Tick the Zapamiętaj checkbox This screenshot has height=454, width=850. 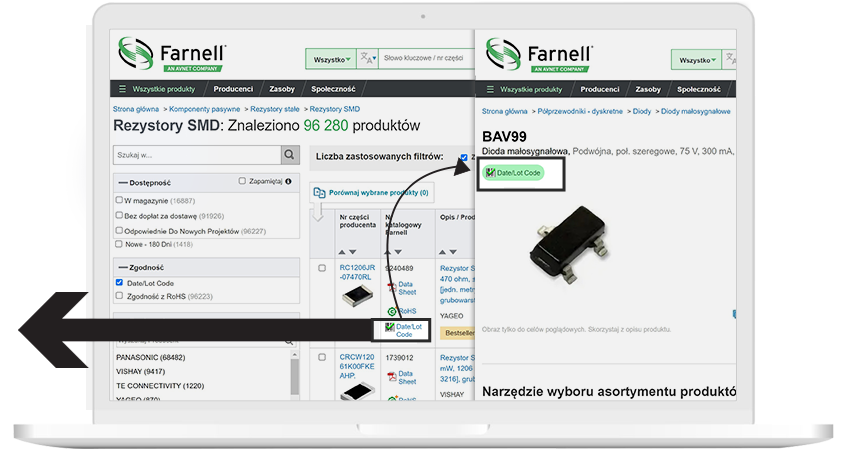(x=242, y=181)
